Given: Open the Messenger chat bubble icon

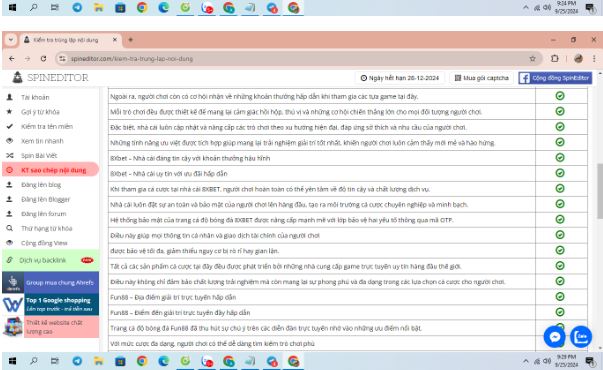Looking at the screenshot, I should [554, 337].
